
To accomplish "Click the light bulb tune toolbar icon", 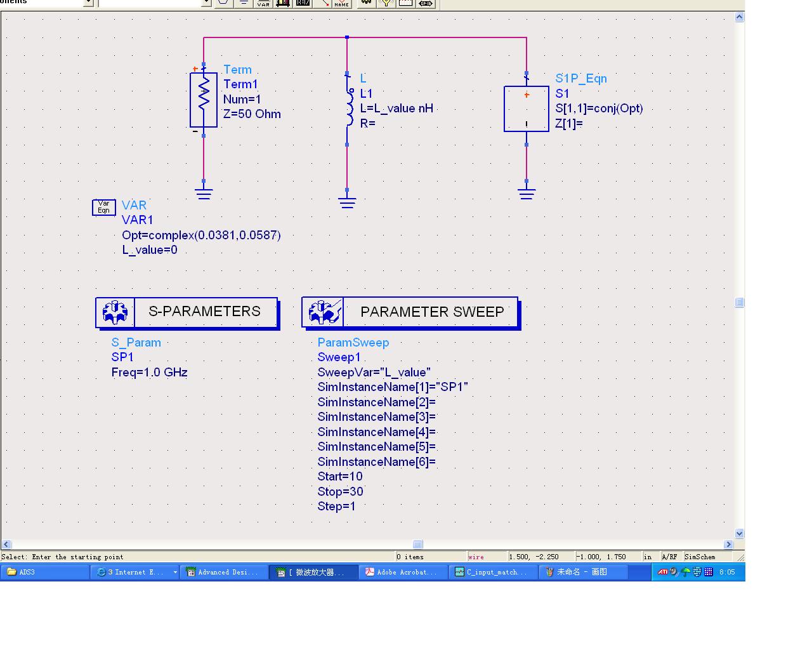I will click(386, 3).
